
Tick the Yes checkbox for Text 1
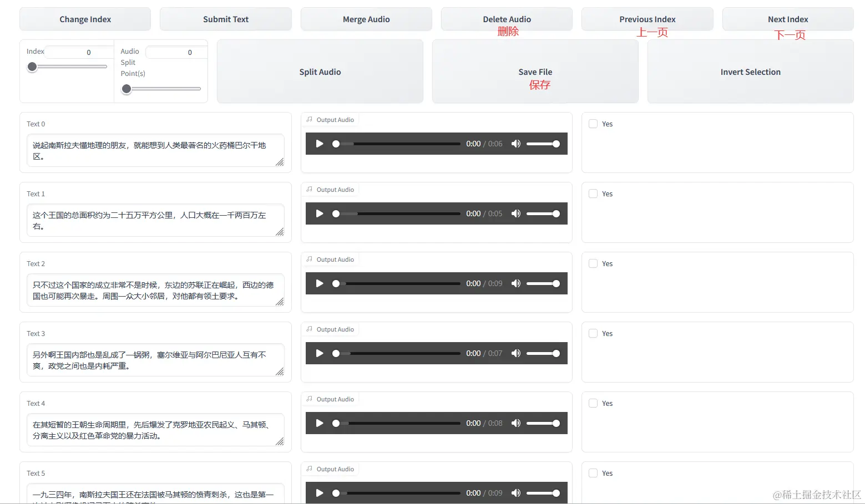tap(593, 194)
